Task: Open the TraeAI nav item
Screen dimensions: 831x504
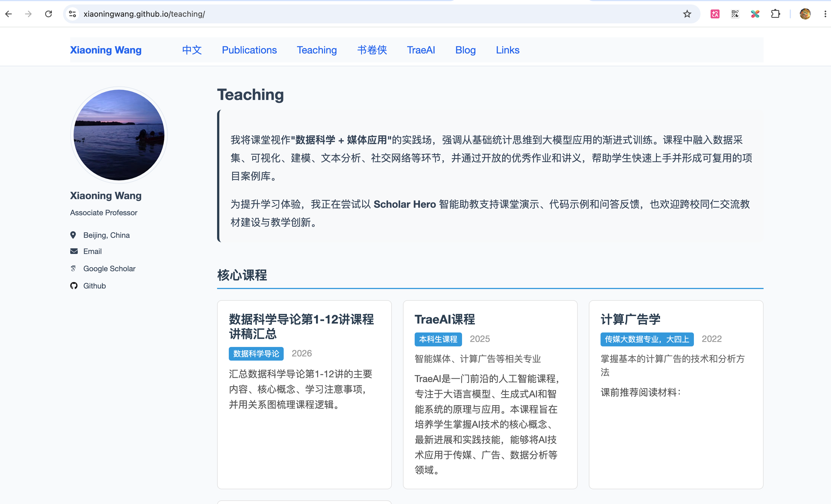Action: pyautogui.click(x=421, y=50)
